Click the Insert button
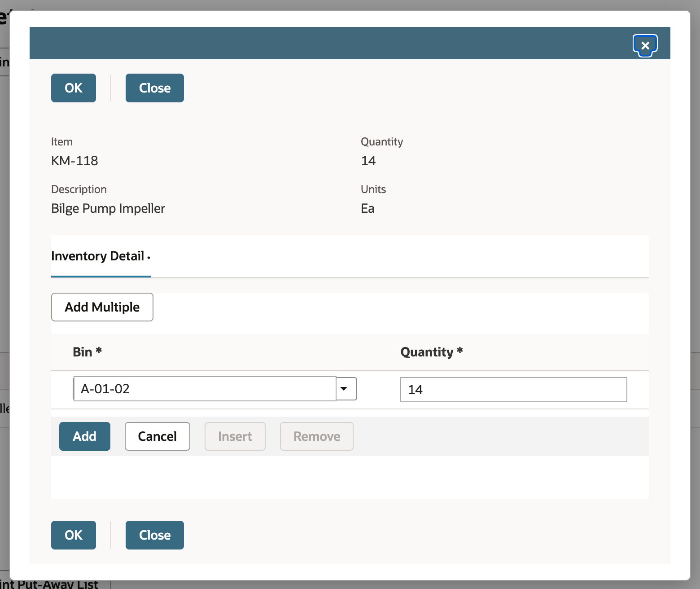The width and height of the screenshot is (700, 589). click(235, 436)
